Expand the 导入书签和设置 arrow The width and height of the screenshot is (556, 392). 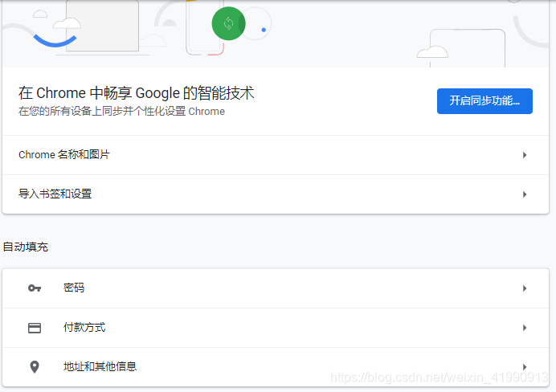[x=525, y=194]
